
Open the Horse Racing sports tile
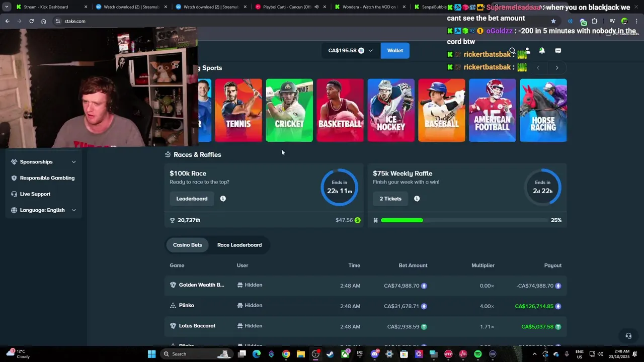543,110
